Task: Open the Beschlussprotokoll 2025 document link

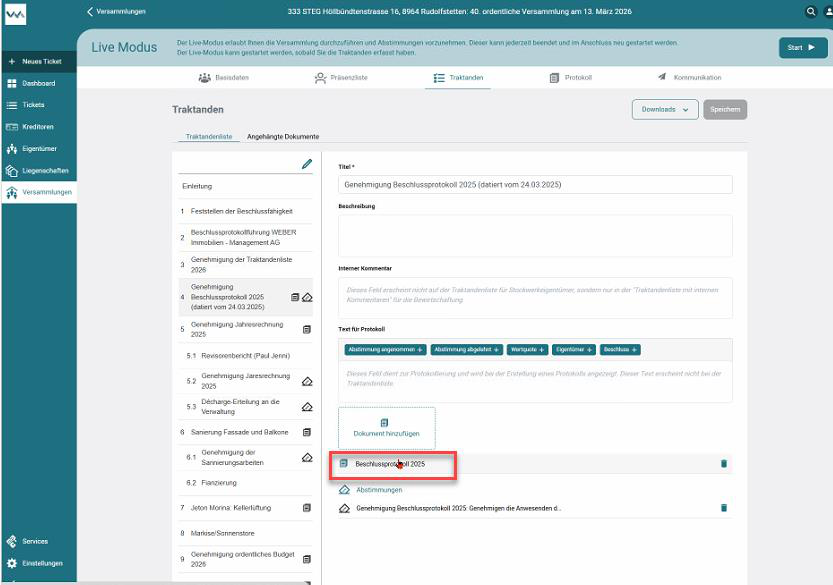Action: coord(390,464)
